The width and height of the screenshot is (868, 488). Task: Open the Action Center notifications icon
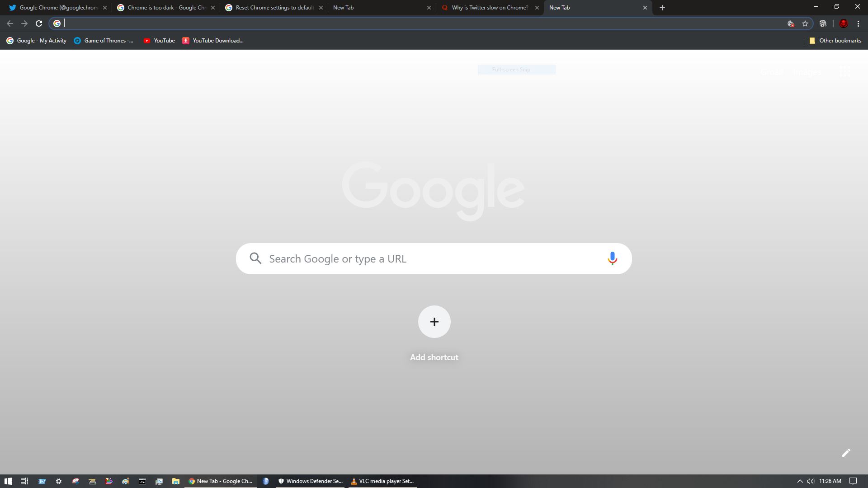(x=853, y=481)
